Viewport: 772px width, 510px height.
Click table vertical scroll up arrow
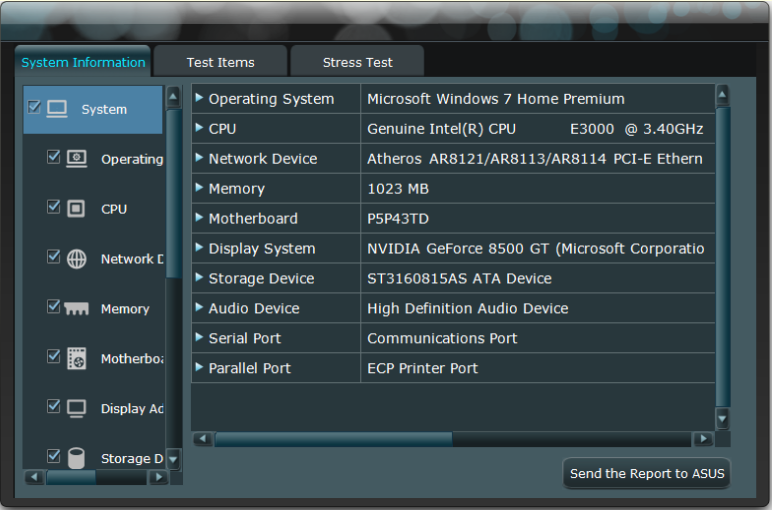click(x=722, y=96)
